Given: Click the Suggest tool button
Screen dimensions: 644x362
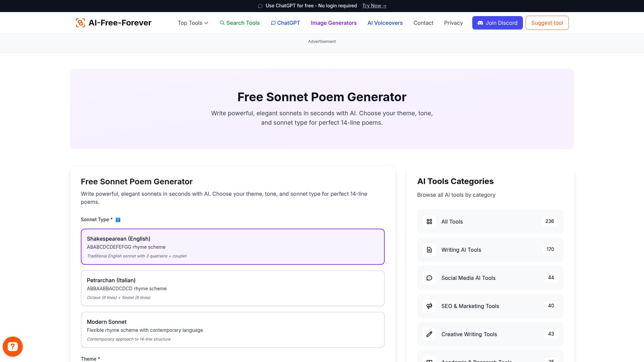Looking at the screenshot, I should tap(547, 23).
